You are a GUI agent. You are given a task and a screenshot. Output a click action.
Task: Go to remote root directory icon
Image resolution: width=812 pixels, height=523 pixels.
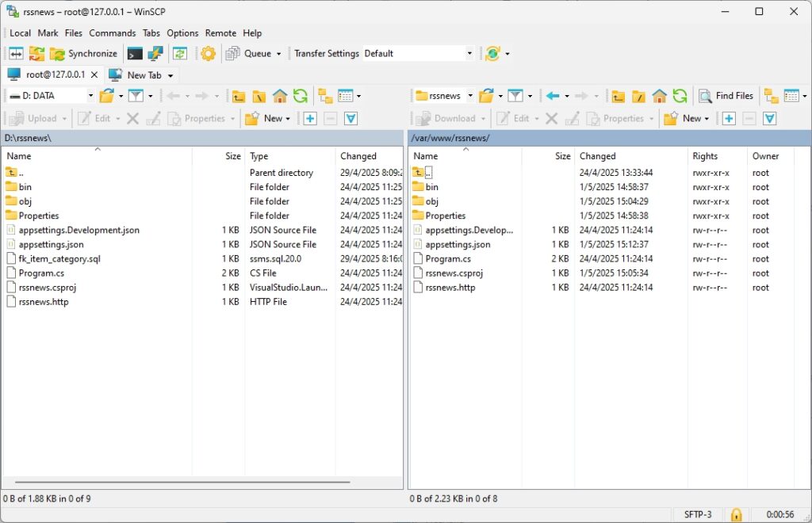coord(638,96)
